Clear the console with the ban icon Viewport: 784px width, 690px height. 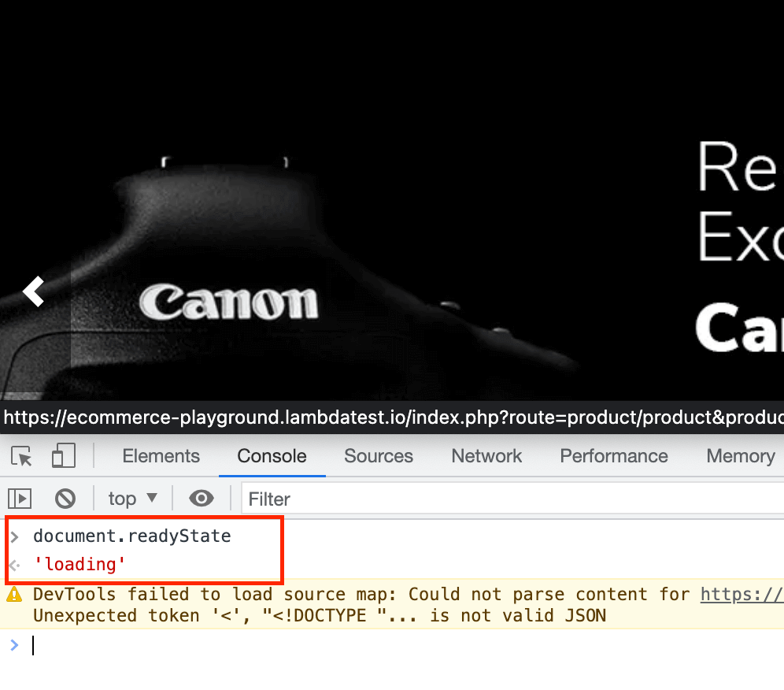65,499
